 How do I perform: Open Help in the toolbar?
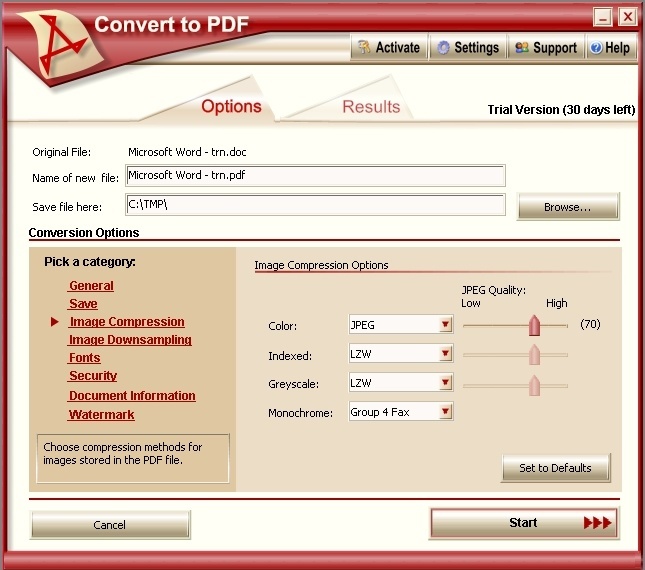click(x=611, y=48)
